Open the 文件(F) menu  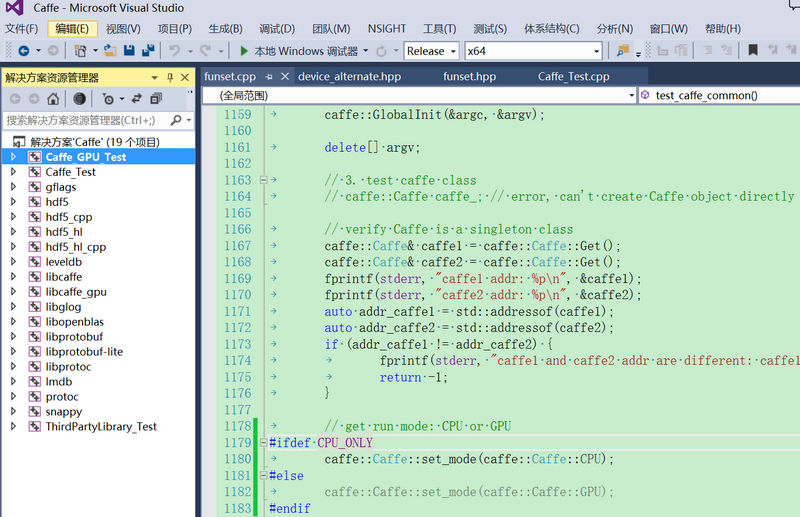[21, 29]
